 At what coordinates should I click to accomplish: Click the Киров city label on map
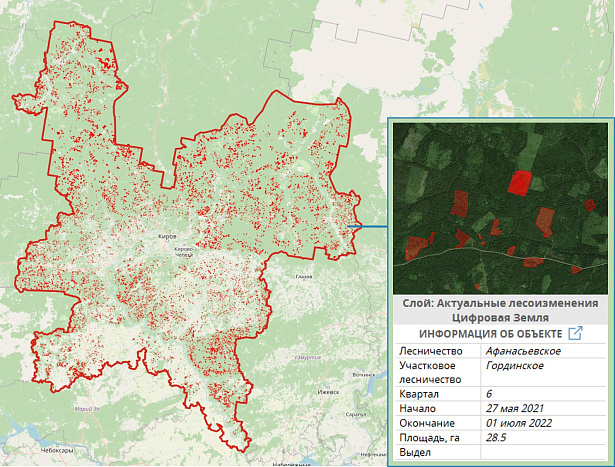click(x=167, y=236)
